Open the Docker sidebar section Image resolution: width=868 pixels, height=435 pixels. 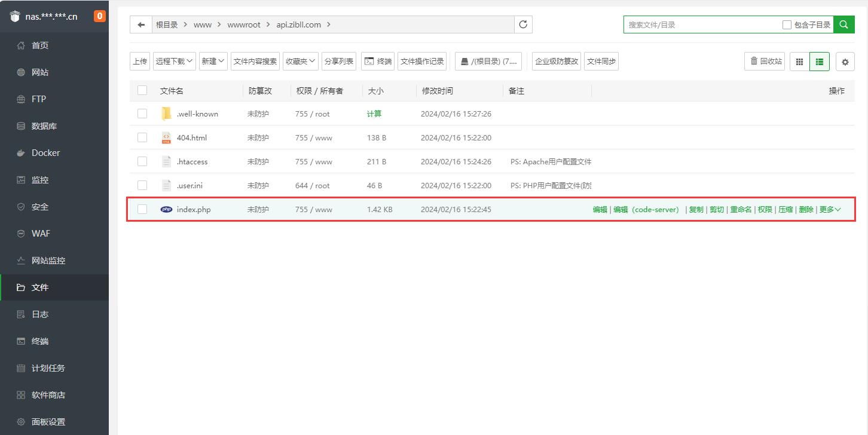point(54,153)
